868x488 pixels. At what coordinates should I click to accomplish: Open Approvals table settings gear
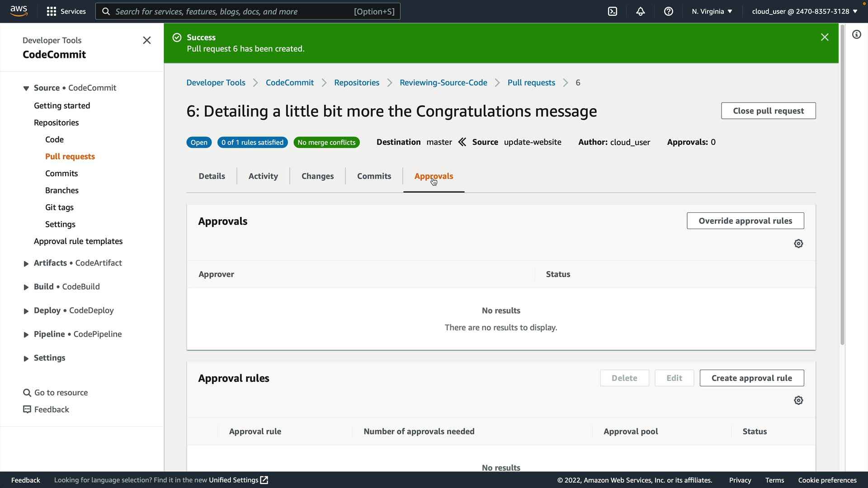click(798, 244)
